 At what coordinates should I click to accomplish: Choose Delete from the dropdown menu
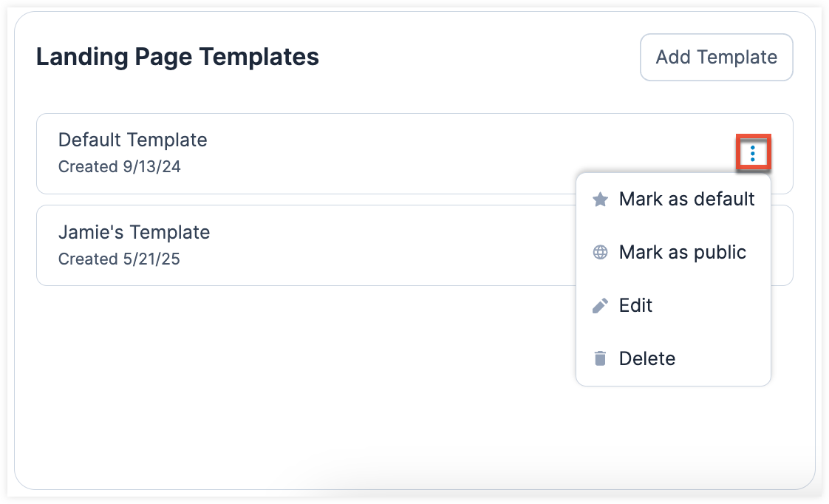[647, 358]
